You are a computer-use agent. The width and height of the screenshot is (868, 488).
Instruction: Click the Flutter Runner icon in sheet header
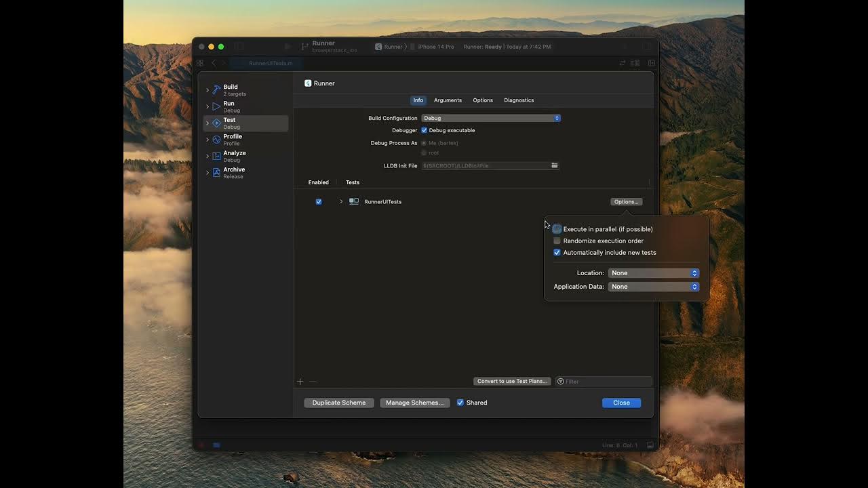coord(308,83)
